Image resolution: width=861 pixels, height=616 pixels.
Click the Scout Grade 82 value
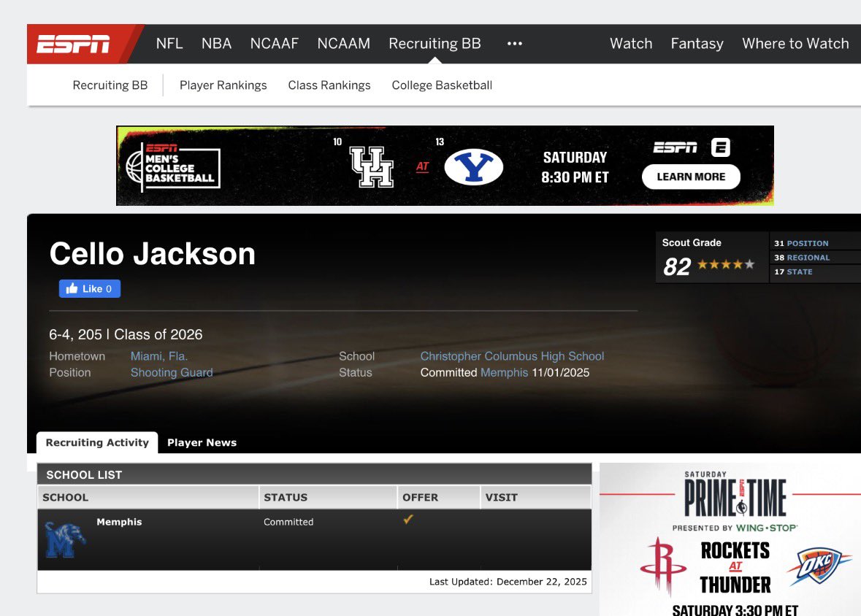coord(676,267)
